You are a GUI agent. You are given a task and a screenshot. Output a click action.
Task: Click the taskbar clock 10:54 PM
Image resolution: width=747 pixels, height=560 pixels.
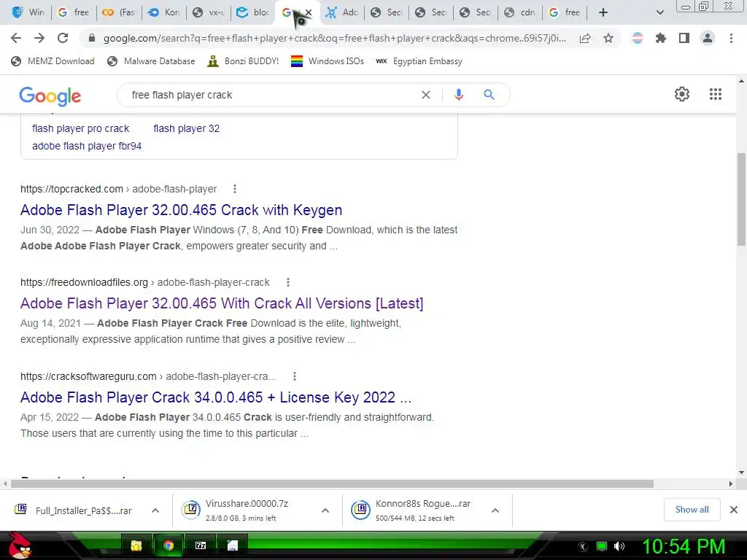[x=684, y=546]
